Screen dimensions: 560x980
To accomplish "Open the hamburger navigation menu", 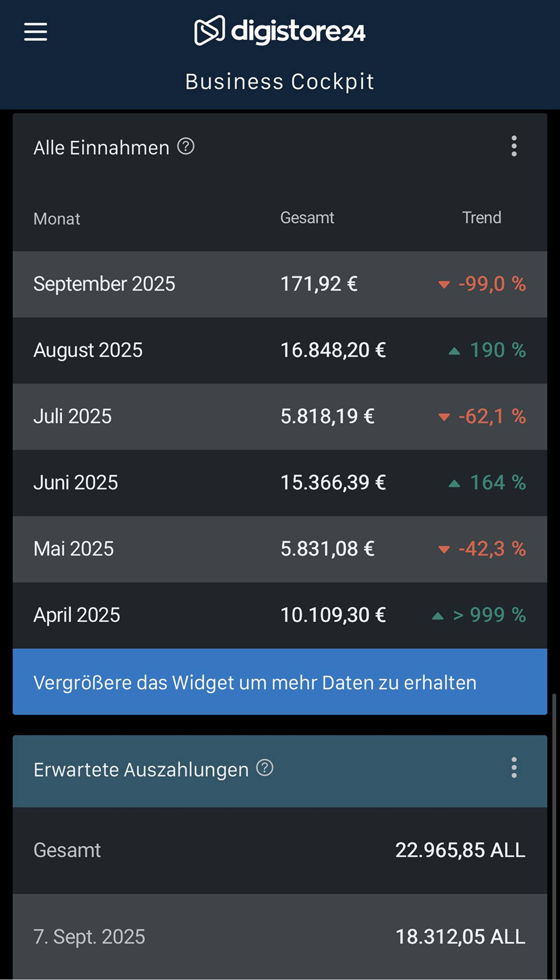I will [36, 32].
